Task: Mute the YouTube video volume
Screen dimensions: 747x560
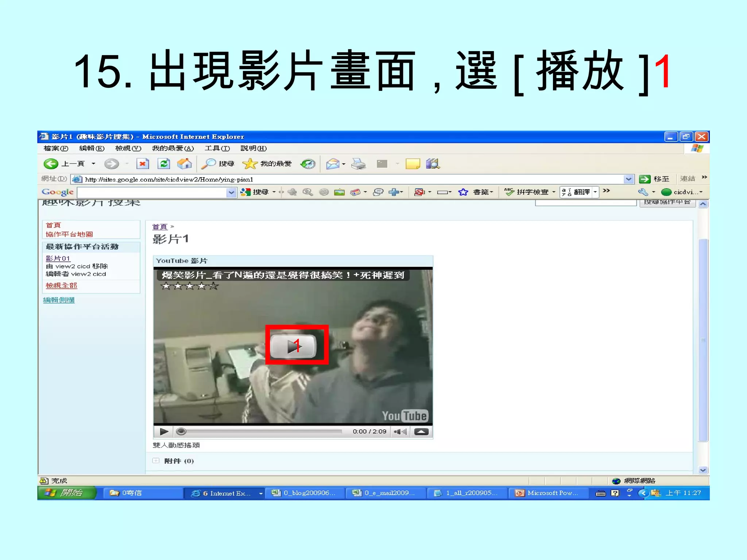Action: [x=400, y=432]
